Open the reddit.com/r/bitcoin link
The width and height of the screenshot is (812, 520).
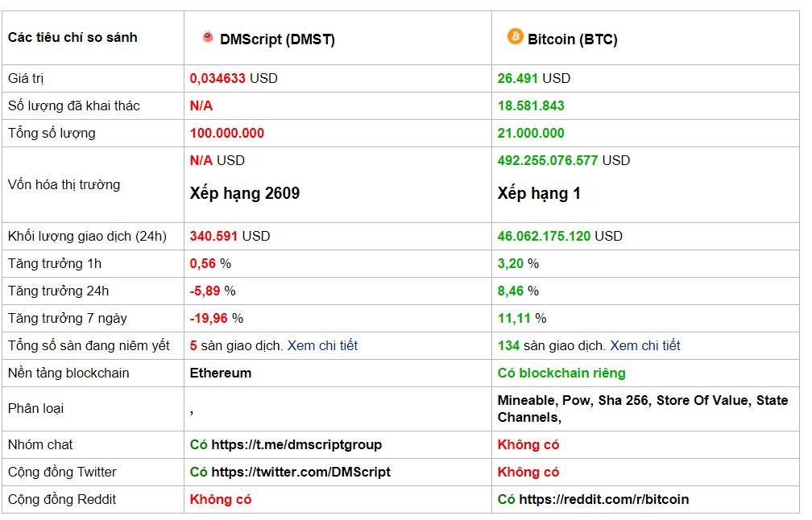click(x=604, y=500)
